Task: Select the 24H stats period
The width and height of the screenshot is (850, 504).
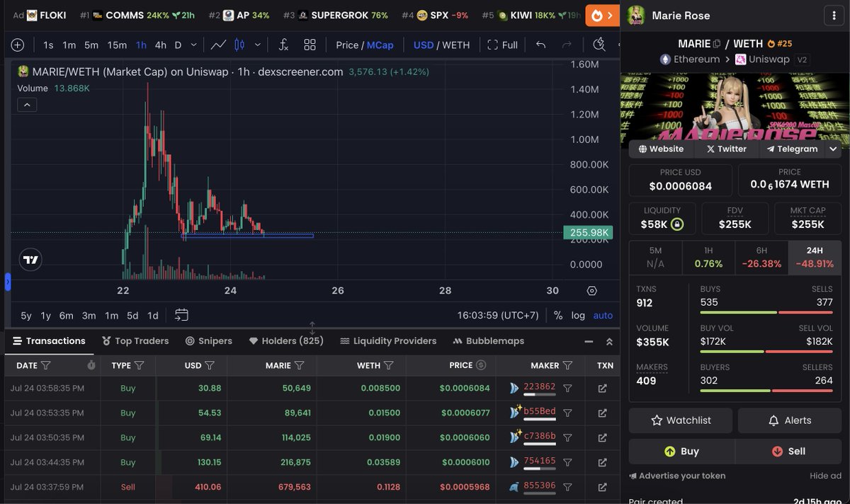Action: click(x=815, y=257)
